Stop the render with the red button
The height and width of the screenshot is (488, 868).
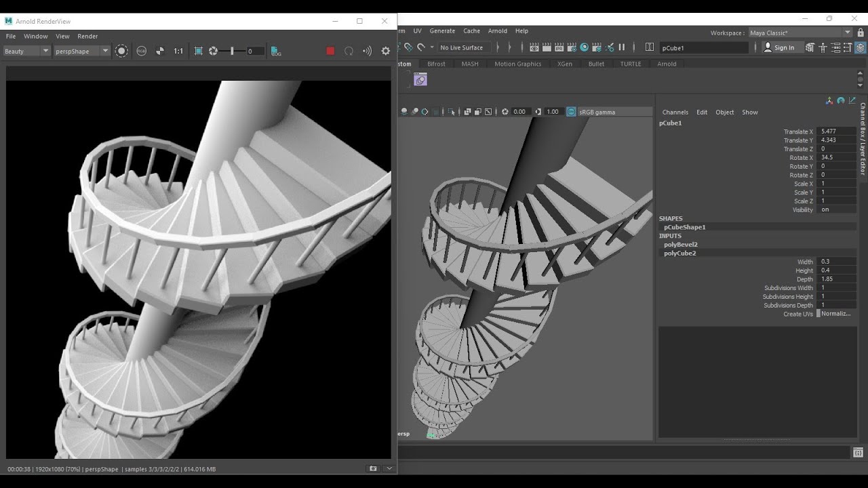(330, 51)
